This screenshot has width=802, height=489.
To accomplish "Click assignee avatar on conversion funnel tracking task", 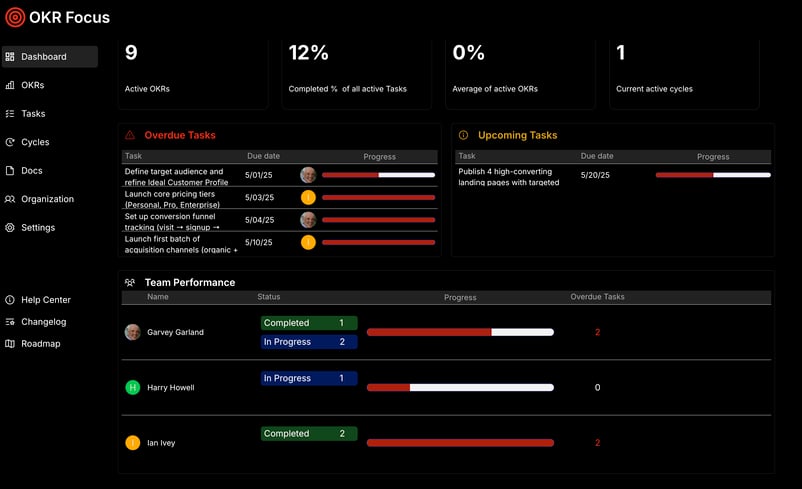I will tap(308, 220).
